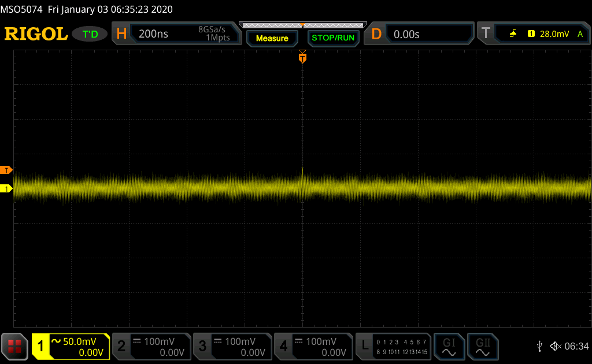Enable channel 4 label
This screenshot has height=364, width=592.
click(313, 346)
